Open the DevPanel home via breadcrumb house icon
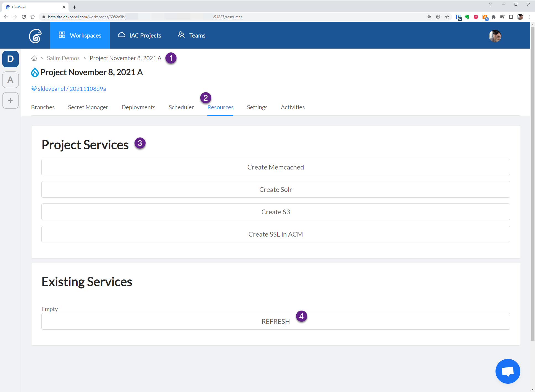Image resolution: width=535 pixels, height=392 pixels. pos(34,58)
